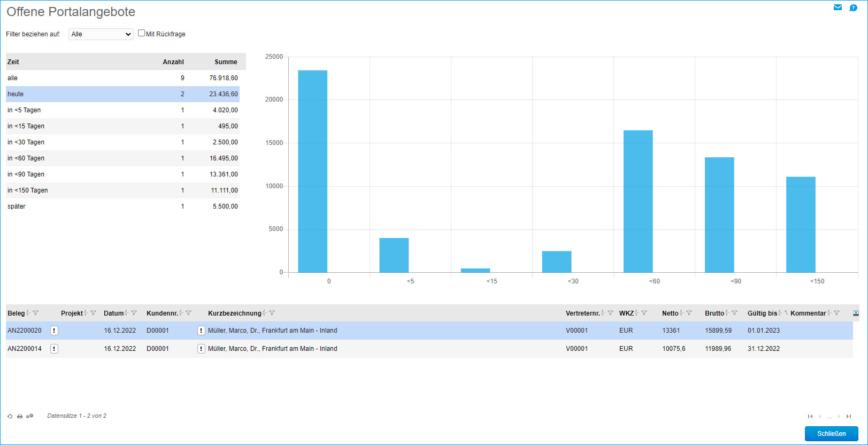Enable the Mit Rückfrage checkbox

tap(141, 33)
